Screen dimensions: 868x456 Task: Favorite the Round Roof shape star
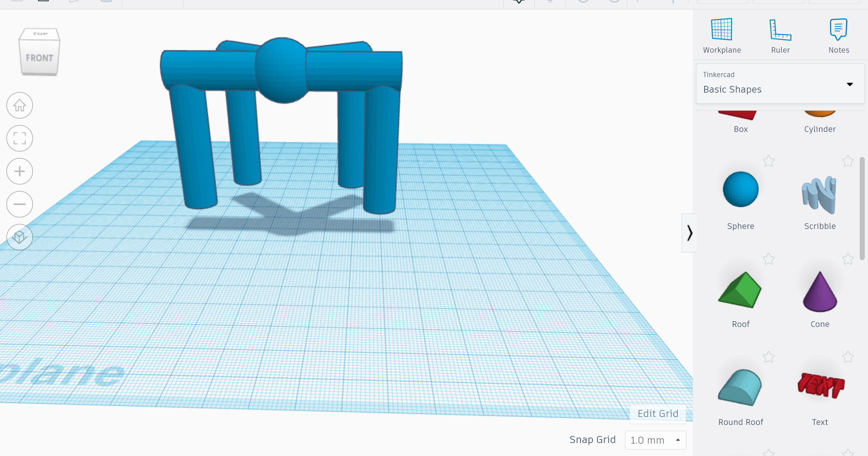(769, 357)
